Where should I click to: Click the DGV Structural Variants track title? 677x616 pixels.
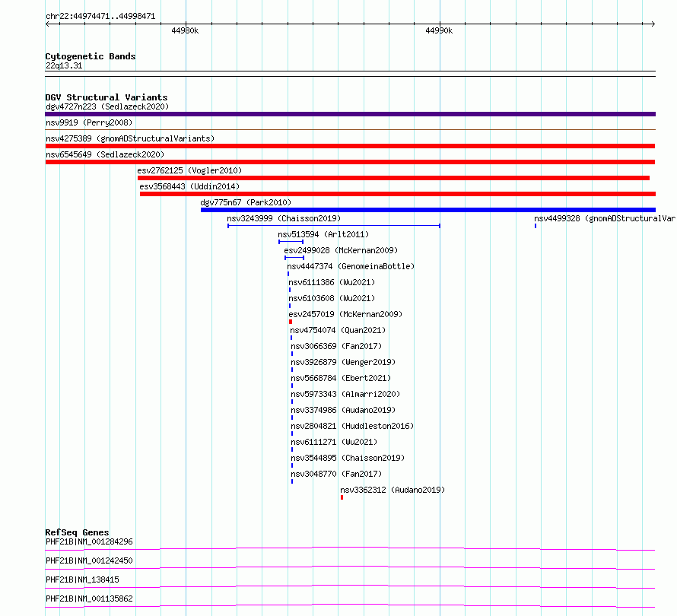pos(106,97)
